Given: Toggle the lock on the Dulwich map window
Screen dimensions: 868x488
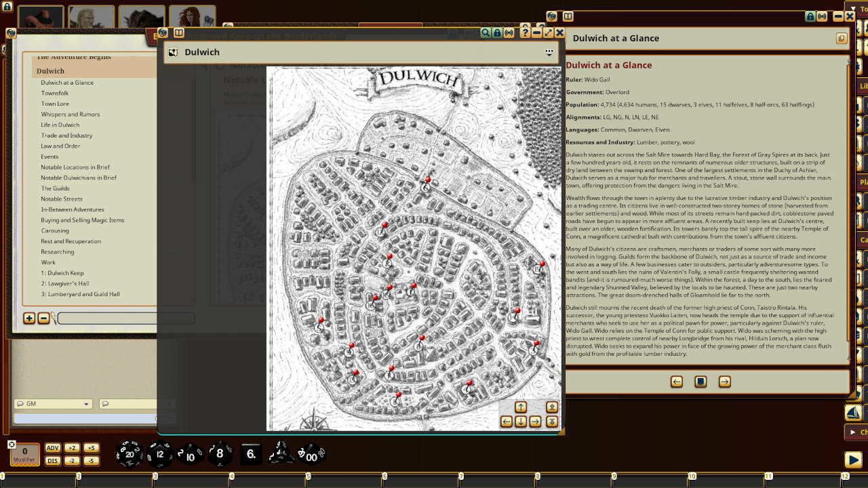Looking at the screenshot, I should point(496,33).
